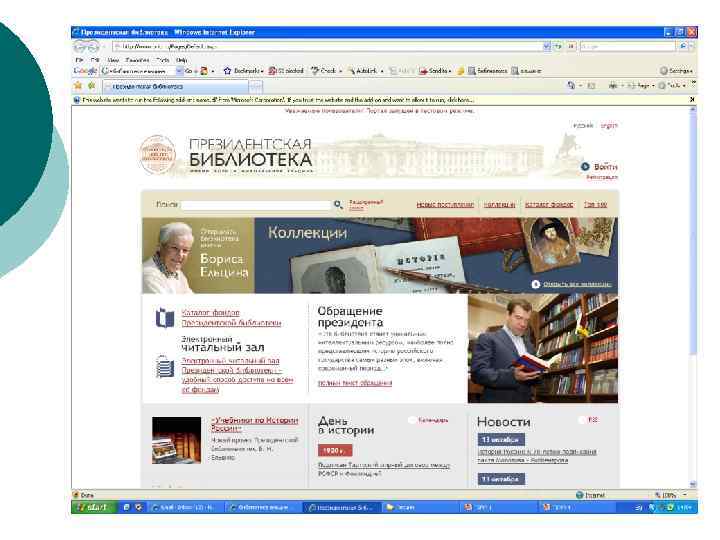The image size is (720, 540).
Task: Click the 1920 г. red year badge
Action: click(335, 450)
